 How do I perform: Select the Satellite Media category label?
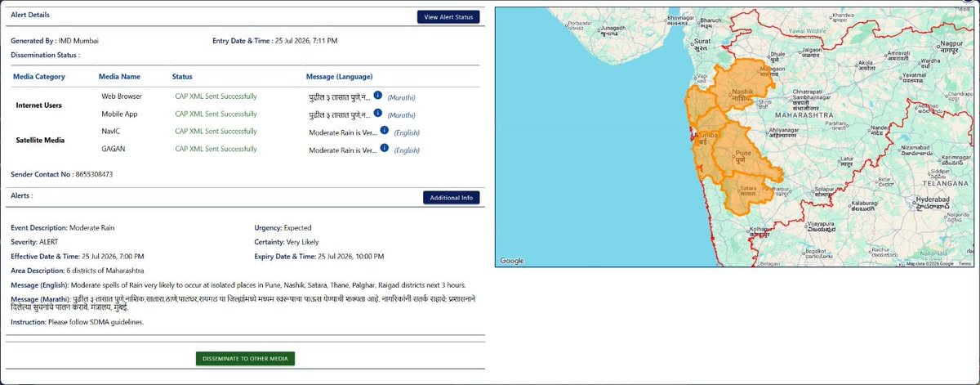click(41, 141)
